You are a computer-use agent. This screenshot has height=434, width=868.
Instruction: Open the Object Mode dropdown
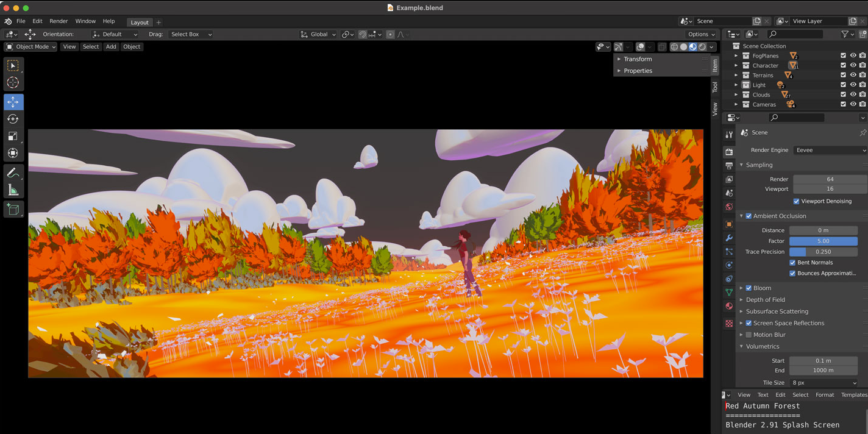30,47
